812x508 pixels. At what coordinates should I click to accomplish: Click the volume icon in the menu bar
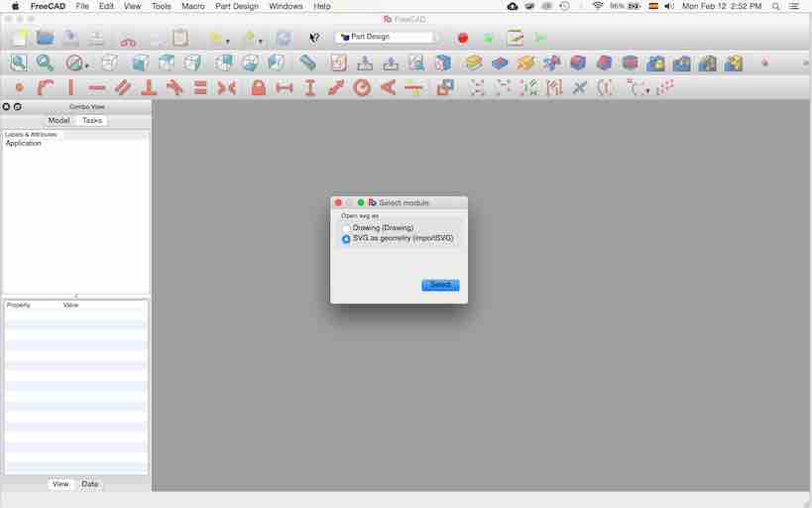pyautogui.click(x=669, y=6)
